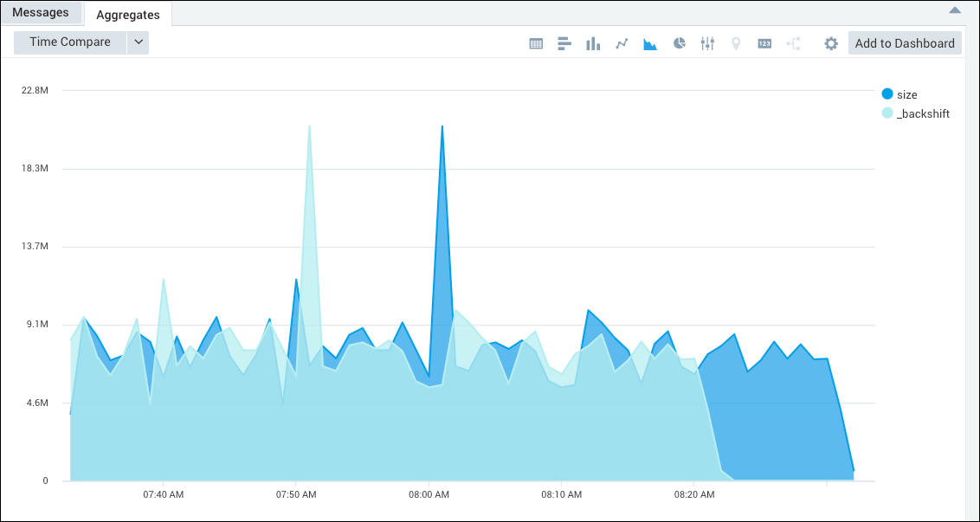The image size is (980, 522).
Task: Show results as single value display
Action: click(x=764, y=42)
